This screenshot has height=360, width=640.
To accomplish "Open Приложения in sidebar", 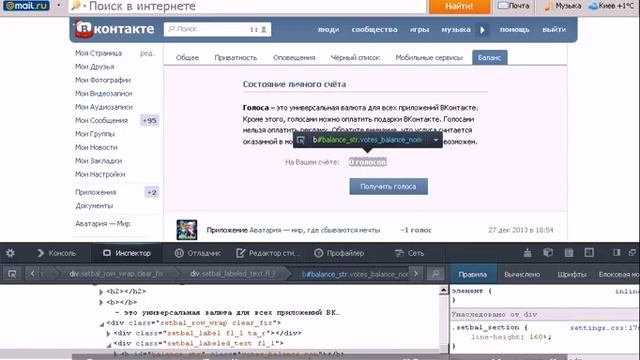I will [96, 192].
